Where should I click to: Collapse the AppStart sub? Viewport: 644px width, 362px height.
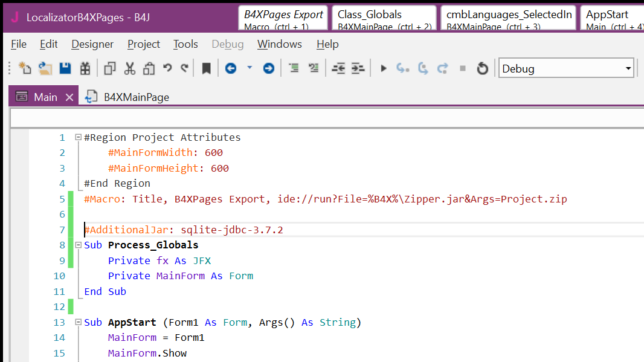click(78, 322)
